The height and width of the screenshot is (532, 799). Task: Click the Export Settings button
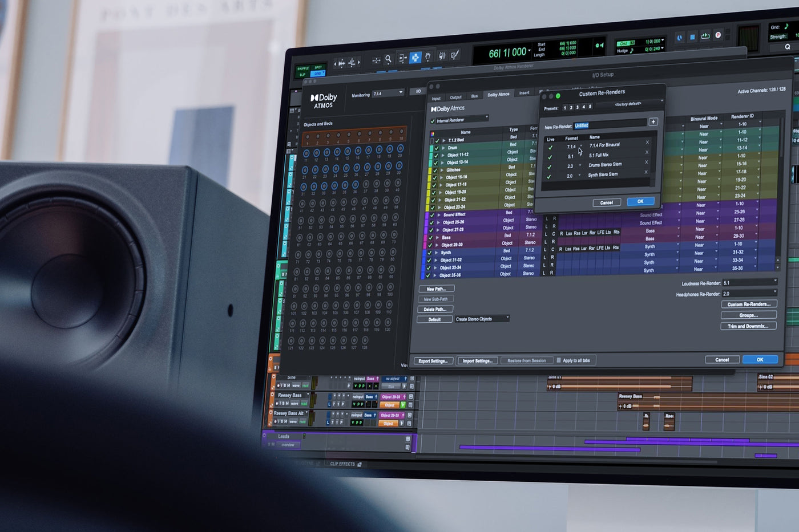coord(433,361)
